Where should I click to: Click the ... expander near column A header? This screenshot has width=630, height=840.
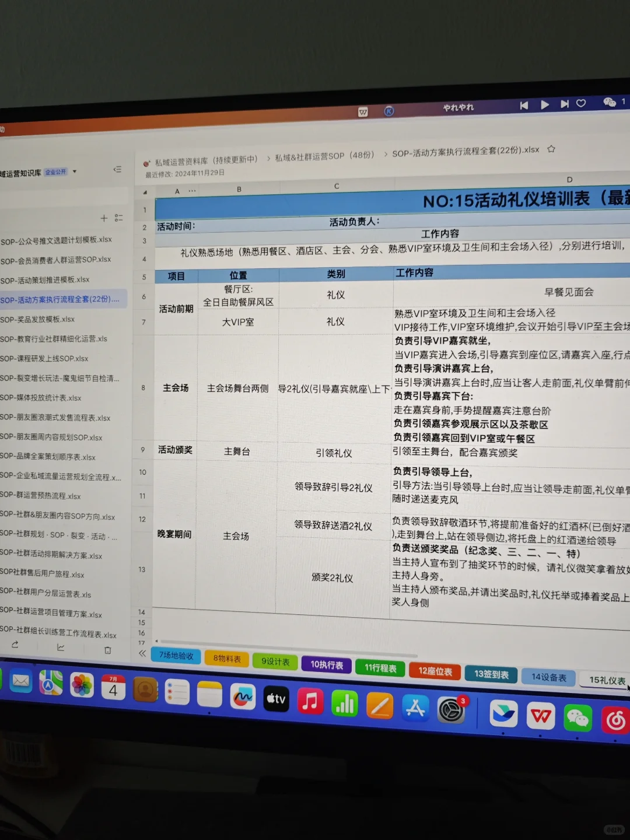[192, 190]
